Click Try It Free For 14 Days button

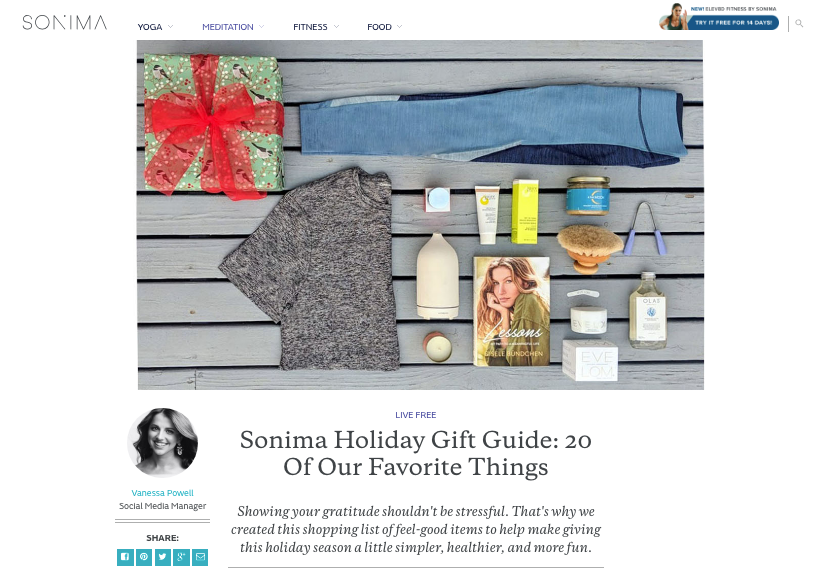[733, 23]
